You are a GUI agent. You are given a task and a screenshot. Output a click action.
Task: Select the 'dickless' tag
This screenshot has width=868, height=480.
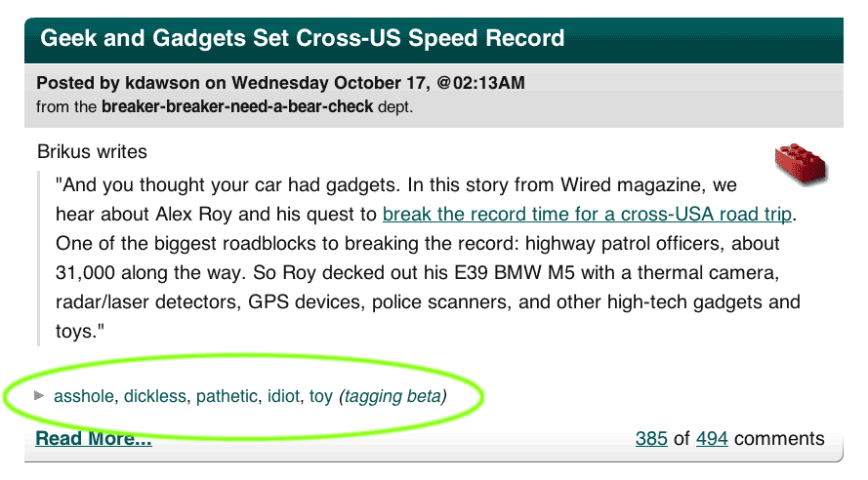click(x=155, y=396)
